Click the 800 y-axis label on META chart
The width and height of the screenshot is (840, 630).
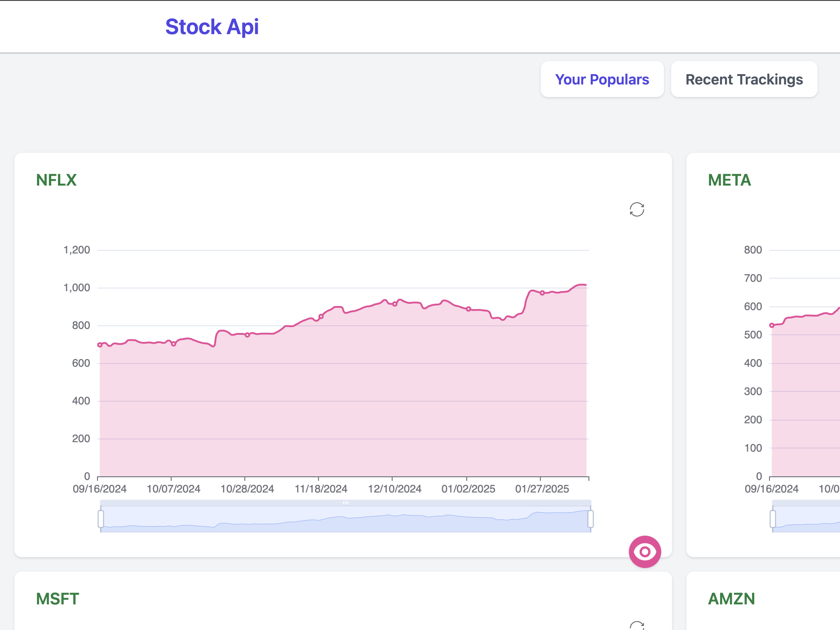(x=753, y=250)
